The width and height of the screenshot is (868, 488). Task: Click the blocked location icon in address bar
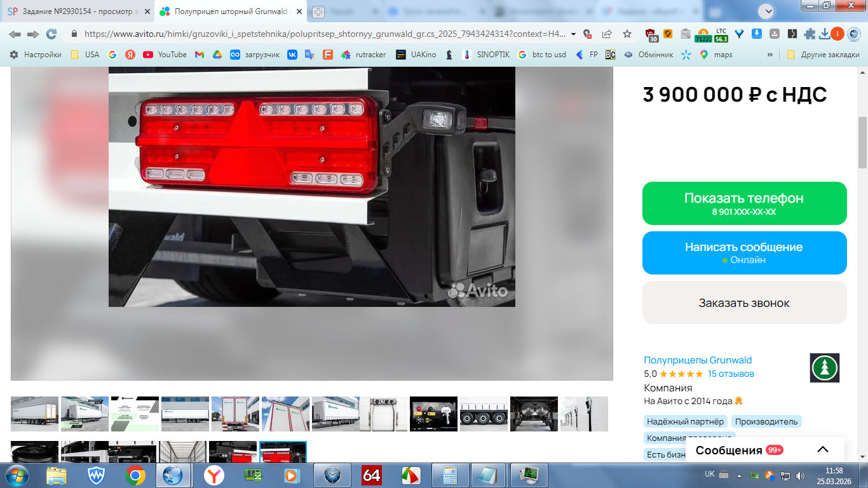588,34
